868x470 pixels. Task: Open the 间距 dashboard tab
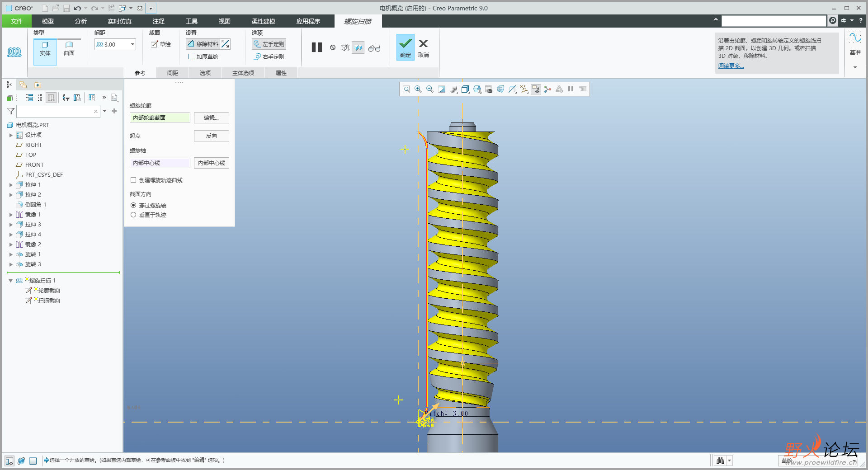pos(172,73)
